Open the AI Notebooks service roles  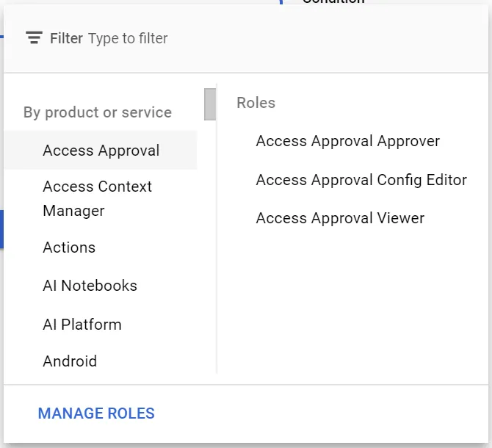coord(90,286)
